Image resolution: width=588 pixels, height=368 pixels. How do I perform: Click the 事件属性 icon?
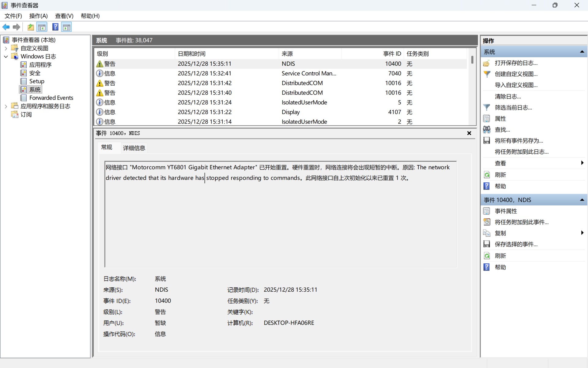pyautogui.click(x=487, y=211)
